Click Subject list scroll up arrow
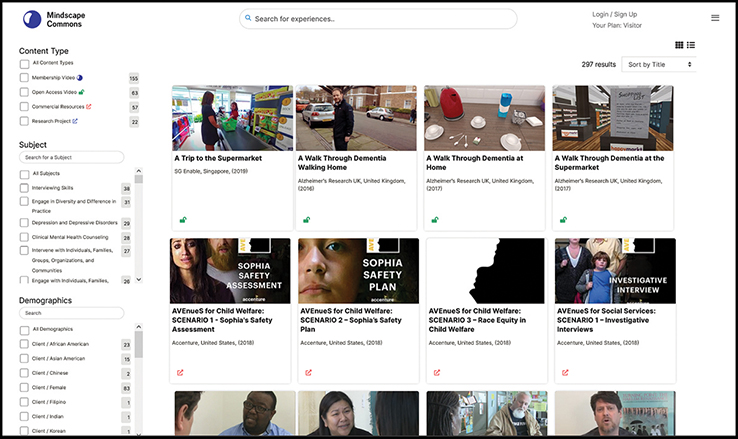Screen dimensions: 738x439 pos(138,171)
